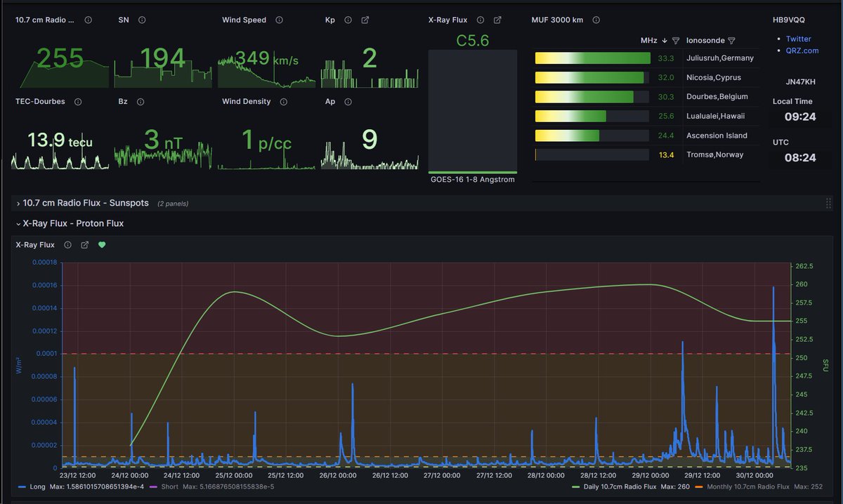Show the SN panel info tooltip icon
The image size is (843, 504).
[142, 20]
